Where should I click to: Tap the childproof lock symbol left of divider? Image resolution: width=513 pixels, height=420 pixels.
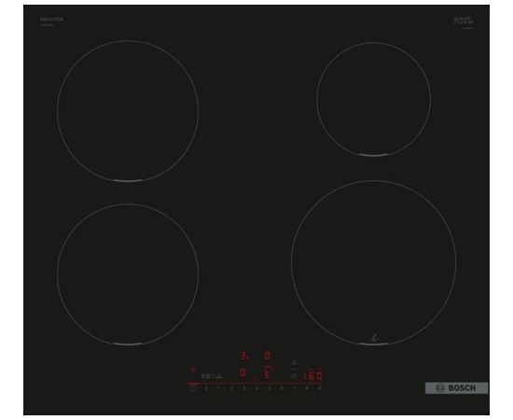point(206,376)
